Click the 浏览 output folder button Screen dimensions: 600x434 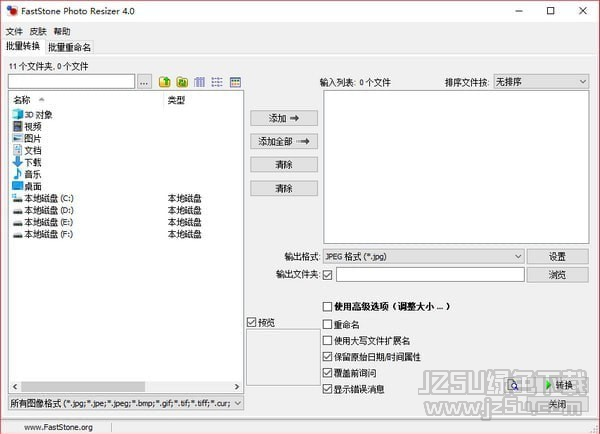558,274
